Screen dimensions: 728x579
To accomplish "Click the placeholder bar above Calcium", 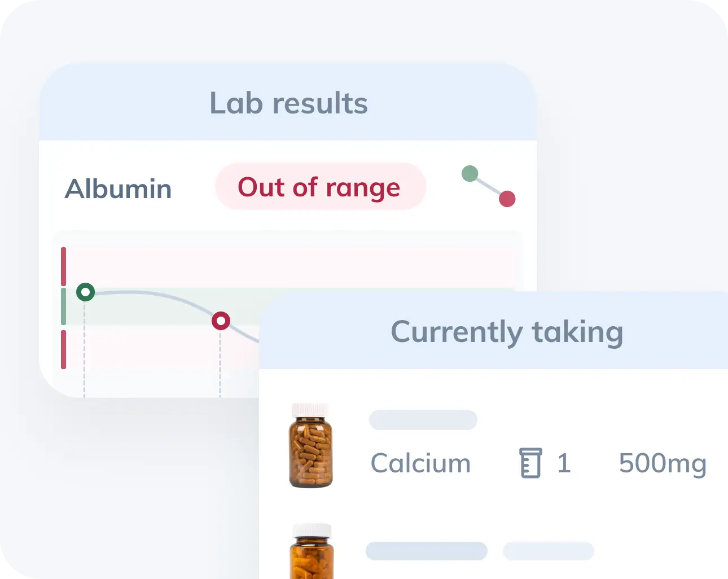I will 423,420.
